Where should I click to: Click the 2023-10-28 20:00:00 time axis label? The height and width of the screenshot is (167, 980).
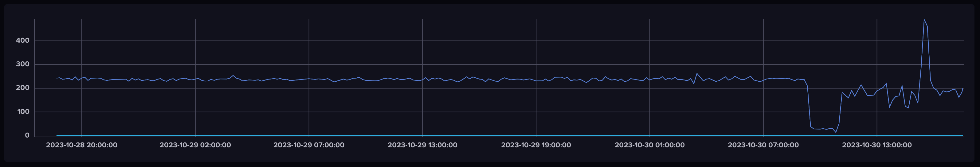pos(81,145)
